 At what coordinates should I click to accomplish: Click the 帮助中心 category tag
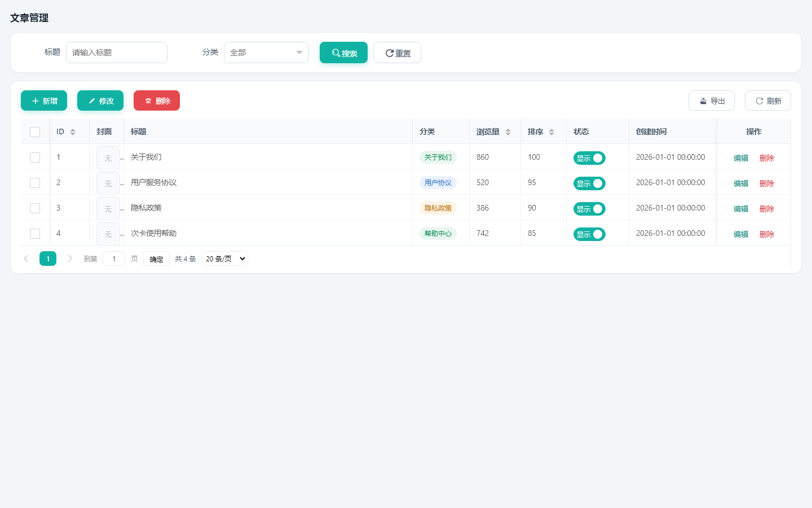coord(438,234)
